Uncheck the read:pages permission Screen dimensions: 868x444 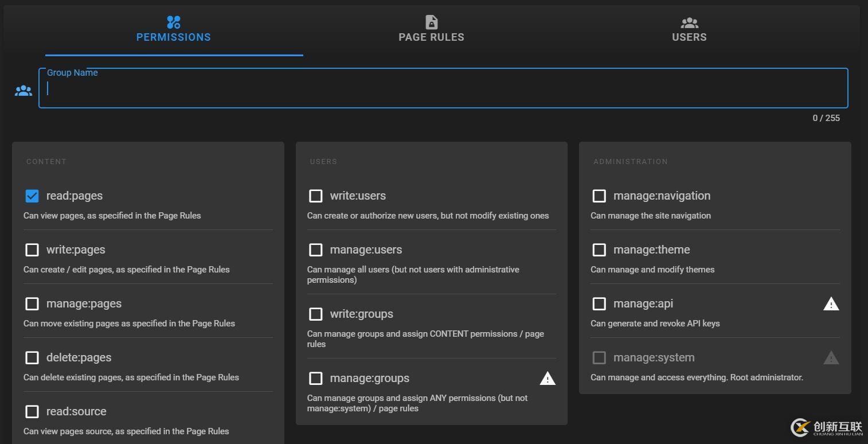point(32,196)
